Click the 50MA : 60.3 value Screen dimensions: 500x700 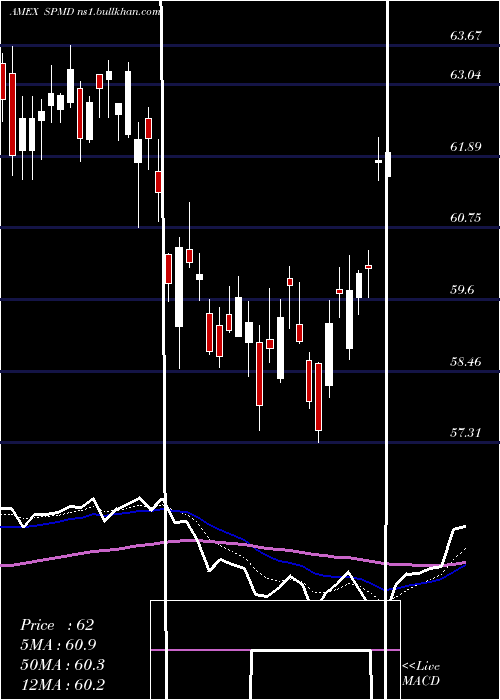[x=62, y=664]
